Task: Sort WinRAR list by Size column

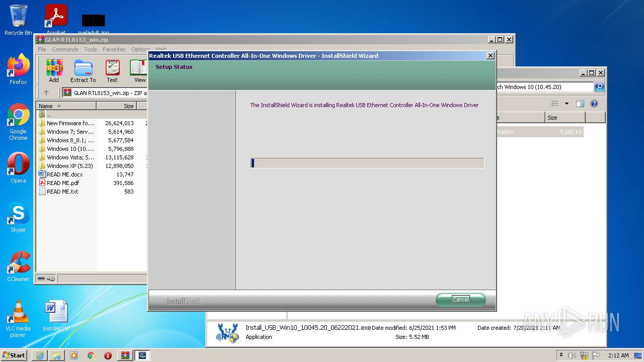Action: pyautogui.click(x=116, y=106)
